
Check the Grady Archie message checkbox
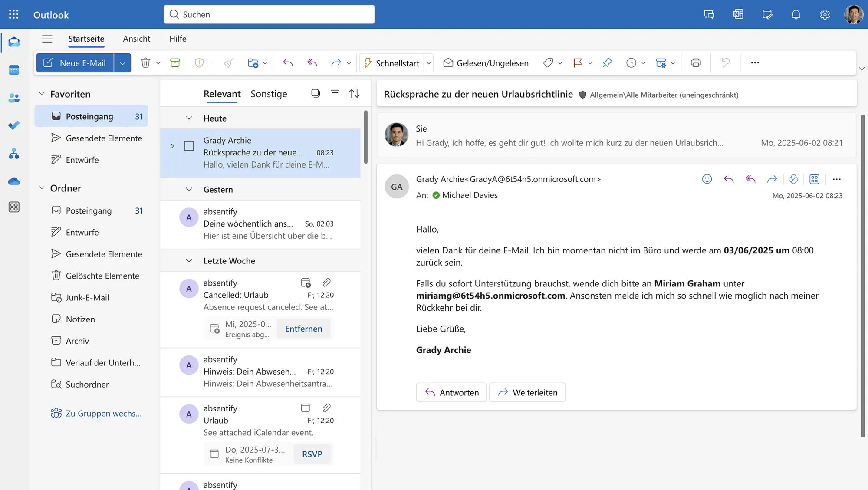(189, 146)
